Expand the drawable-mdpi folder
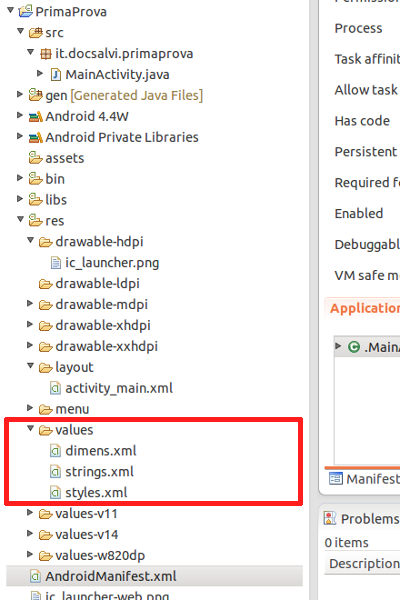400x600 pixels. pyautogui.click(x=30, y=303)
